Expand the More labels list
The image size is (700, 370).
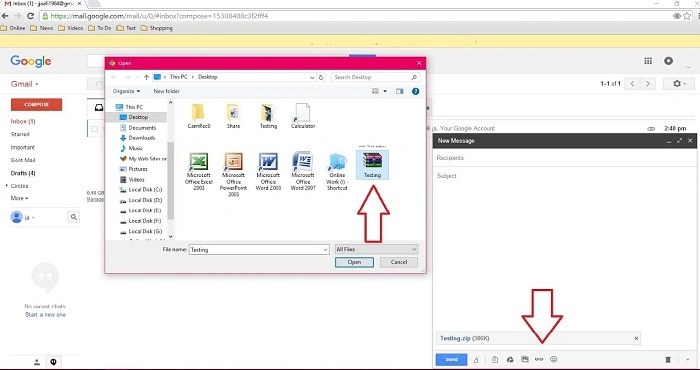click(x=19, y=198)
